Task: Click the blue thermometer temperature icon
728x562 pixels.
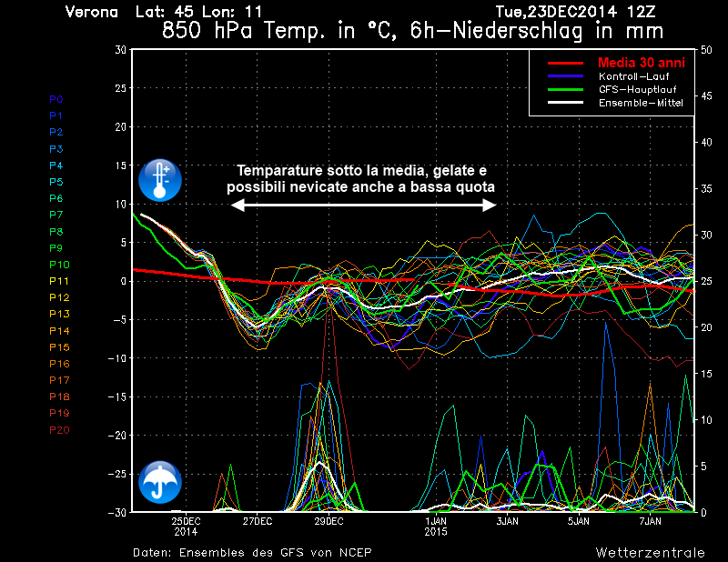Action: coord(160,180)
